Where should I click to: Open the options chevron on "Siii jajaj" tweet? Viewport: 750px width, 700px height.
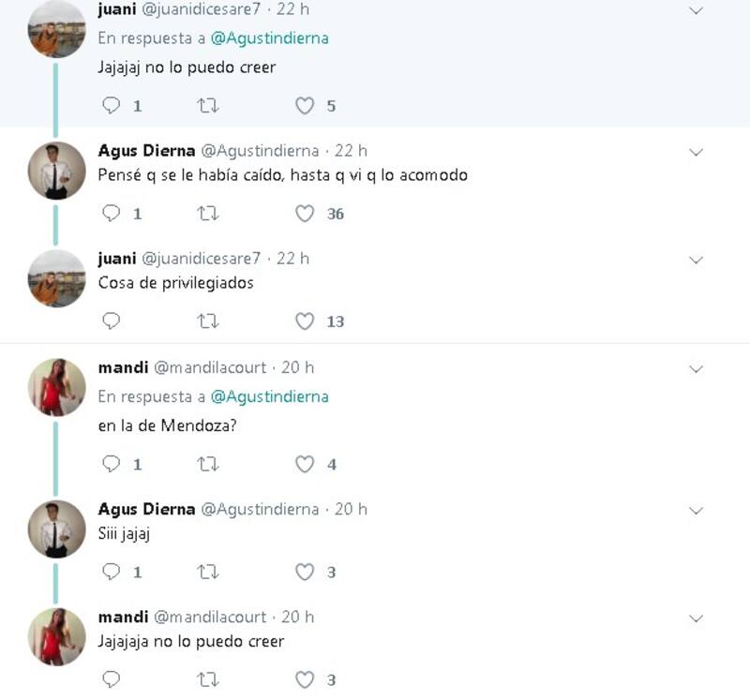click(696, 511)
